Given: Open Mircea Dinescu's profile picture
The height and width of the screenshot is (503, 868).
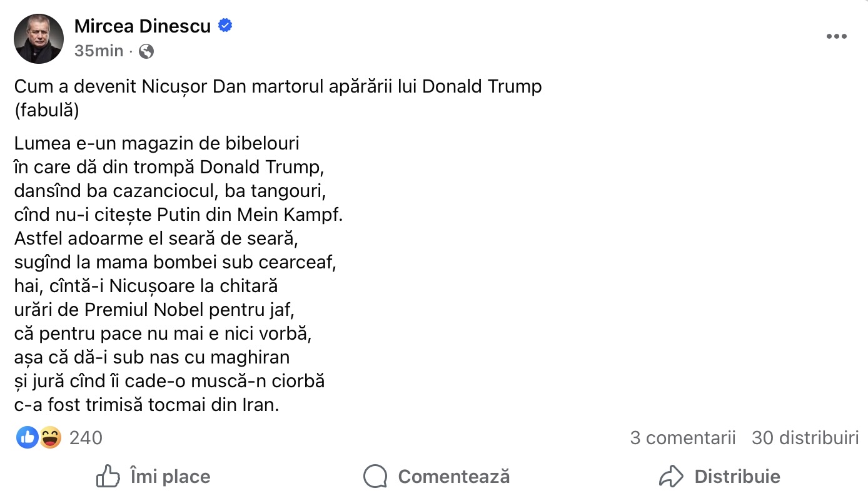Looking at the screenshot, I should tap(39, 39).
